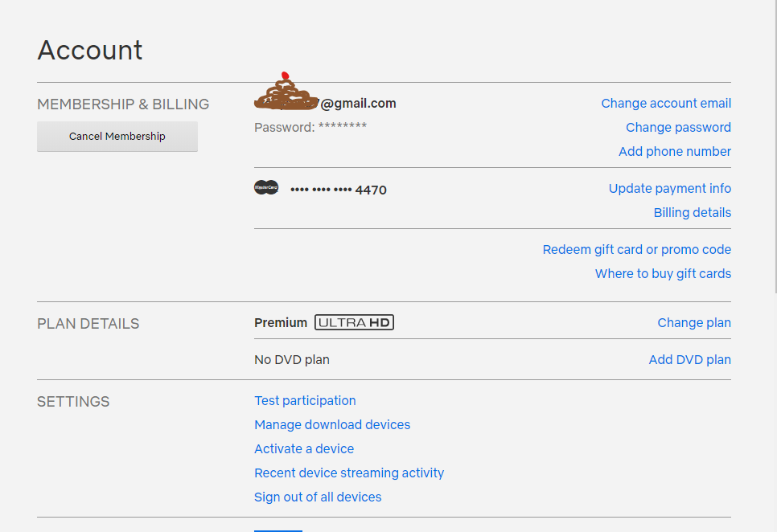View Recent device streaming activity

tap(349, 473)
